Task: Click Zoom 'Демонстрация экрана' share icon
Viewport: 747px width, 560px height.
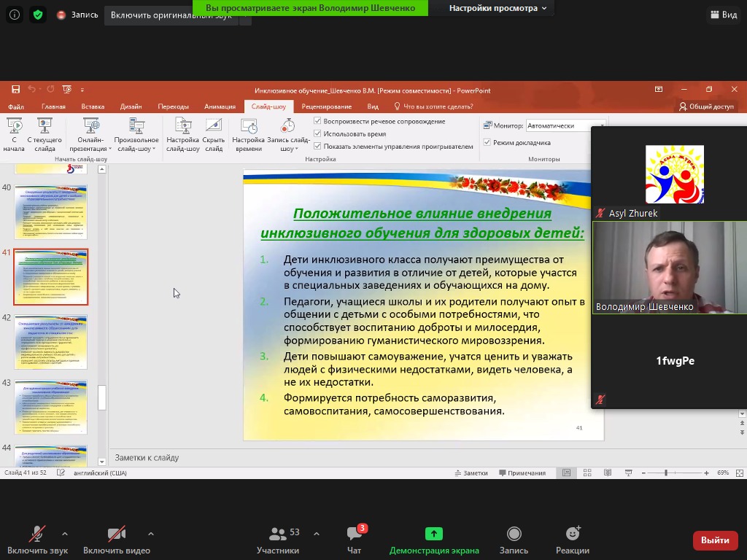Action: click(434, 534)
